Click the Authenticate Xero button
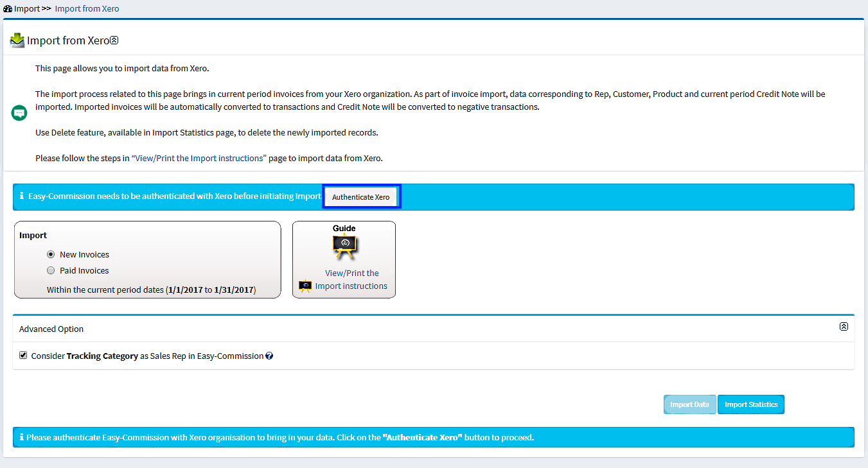This screenshot has width=868, height=468. click(x=360, y=196)
